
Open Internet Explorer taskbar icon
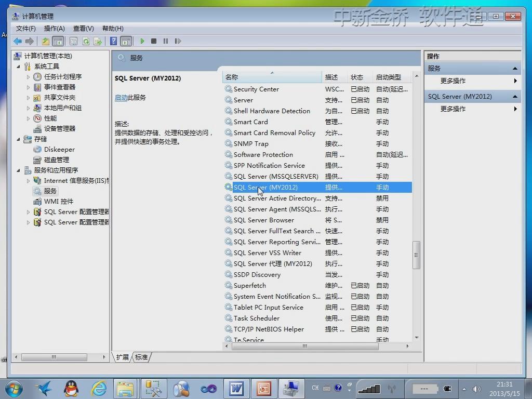(x=99, y=389)
